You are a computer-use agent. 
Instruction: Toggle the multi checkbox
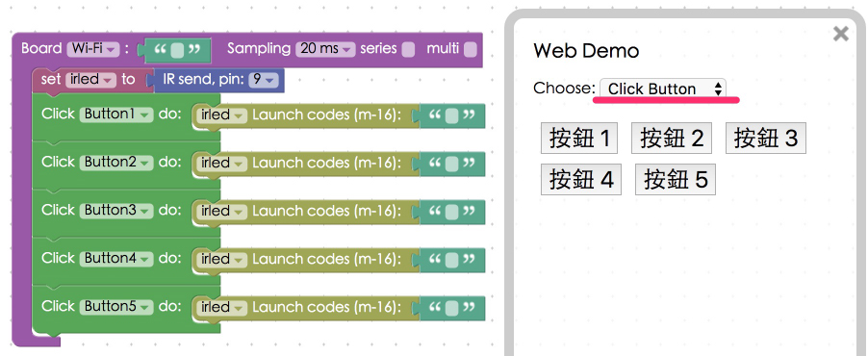[x=470, y=50]
